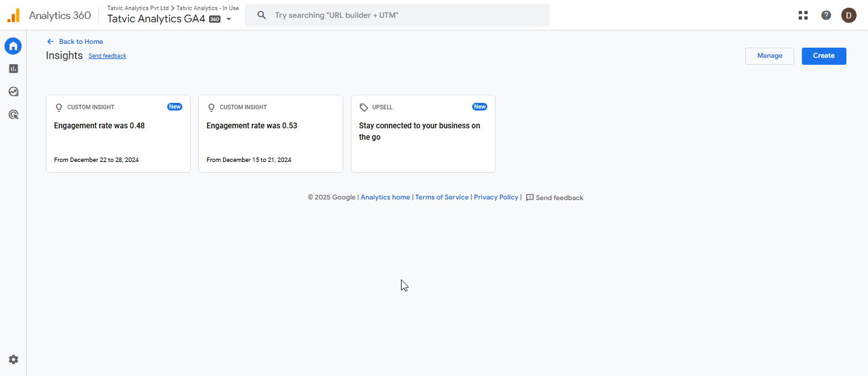The image size is (868, 376).
Task: Open the Advertising icon in sidebar
Action: (x=13, y=114)
